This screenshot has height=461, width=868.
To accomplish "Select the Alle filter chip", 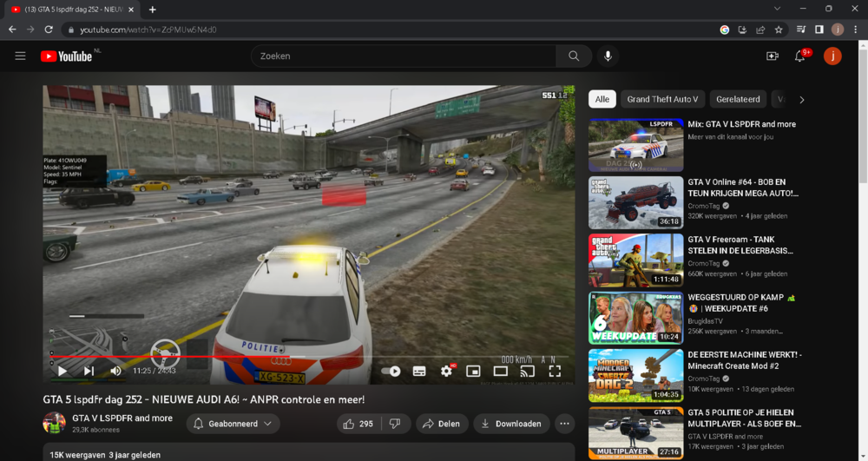I will tap(602, 99).
